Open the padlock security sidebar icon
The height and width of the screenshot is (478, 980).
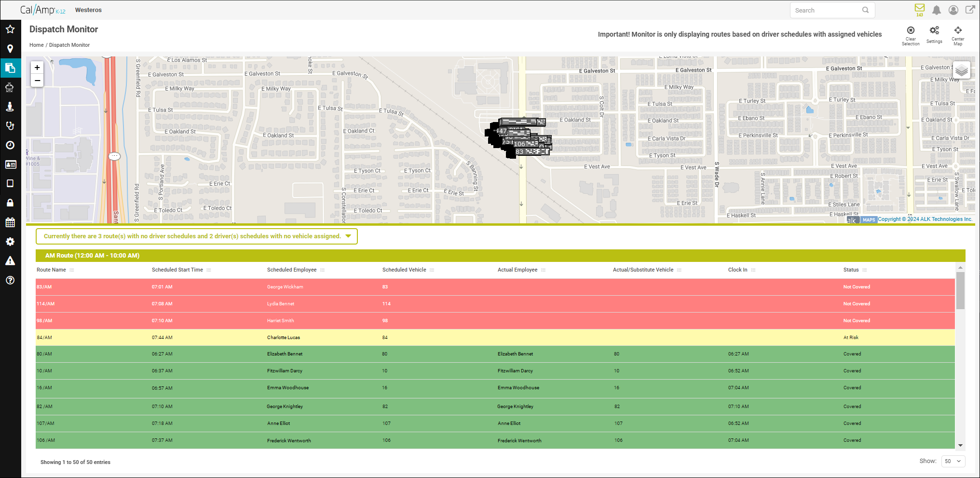tap(10, 203)
